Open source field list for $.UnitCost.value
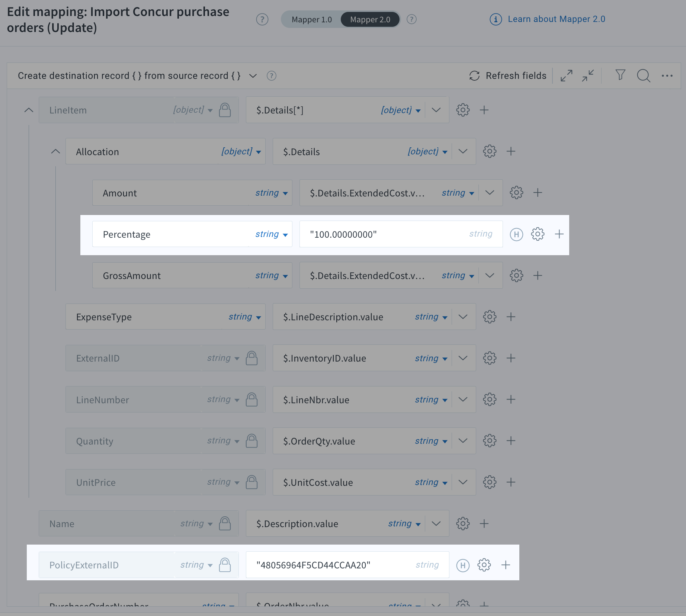The height and width of the screenshot is (616, 686). coord(463,482)
